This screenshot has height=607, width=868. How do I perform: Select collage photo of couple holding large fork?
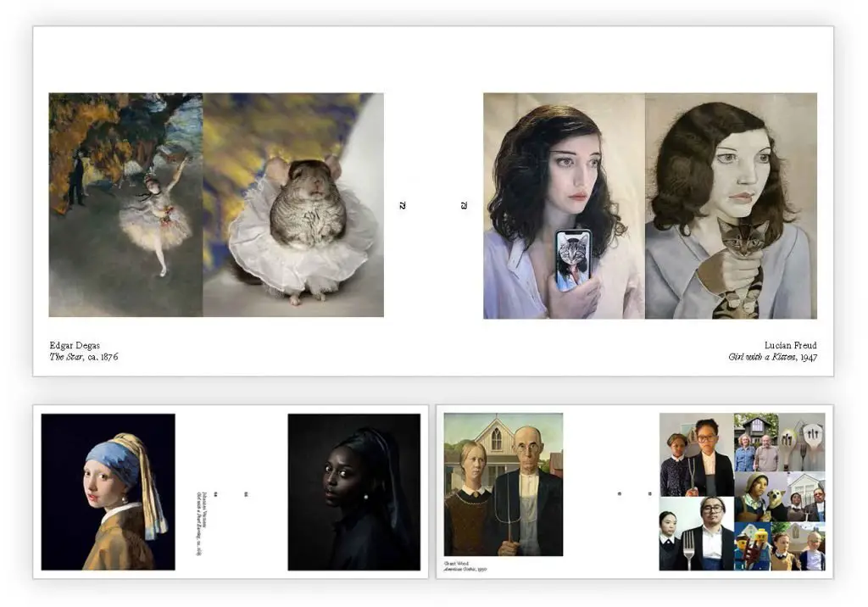click(697, 533)
